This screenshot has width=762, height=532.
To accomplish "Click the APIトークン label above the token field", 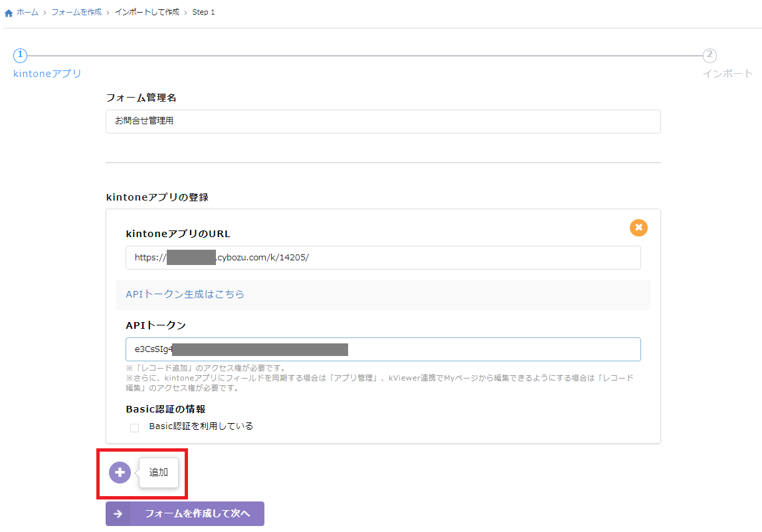I will pos(156,325).
